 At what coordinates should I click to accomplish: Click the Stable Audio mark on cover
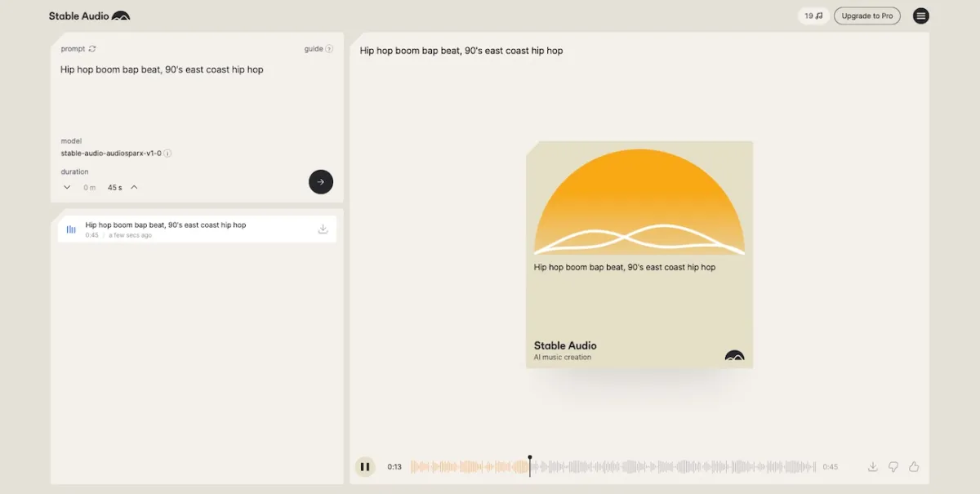click(734, 355)
